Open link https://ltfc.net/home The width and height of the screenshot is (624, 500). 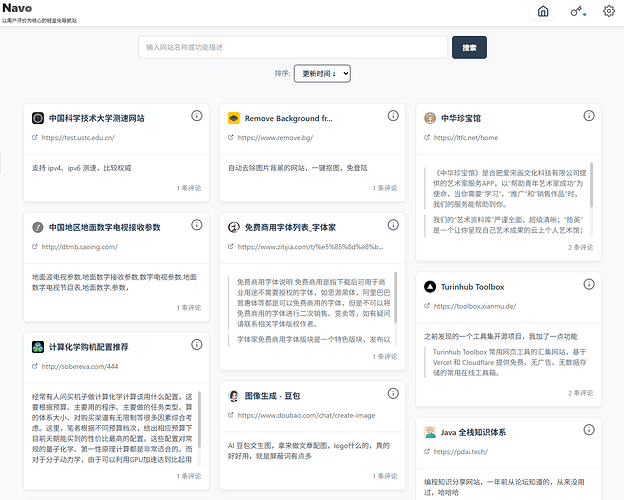pyautogui.click(x=466, y=138)
